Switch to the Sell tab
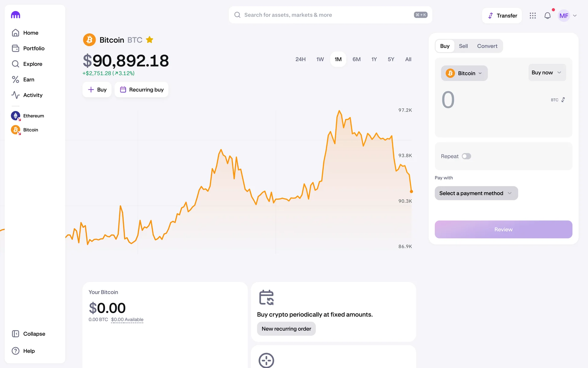Viewport: 588px width, 368px height. 463,46
